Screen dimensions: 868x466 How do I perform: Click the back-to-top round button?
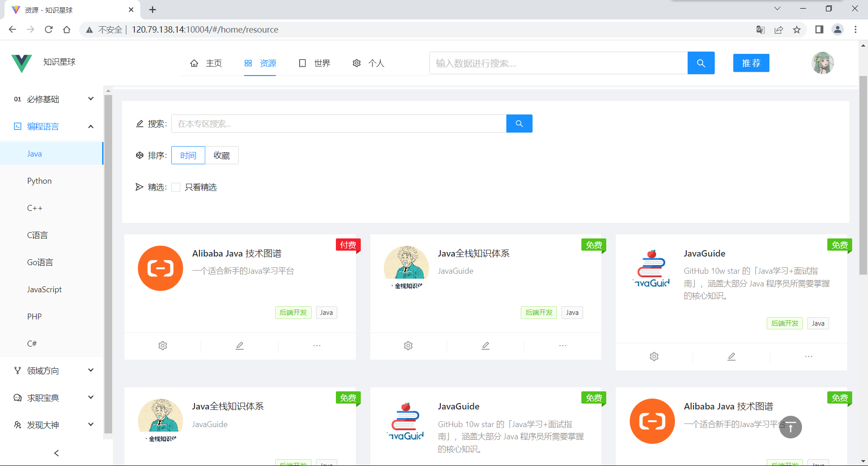(790, 427)
